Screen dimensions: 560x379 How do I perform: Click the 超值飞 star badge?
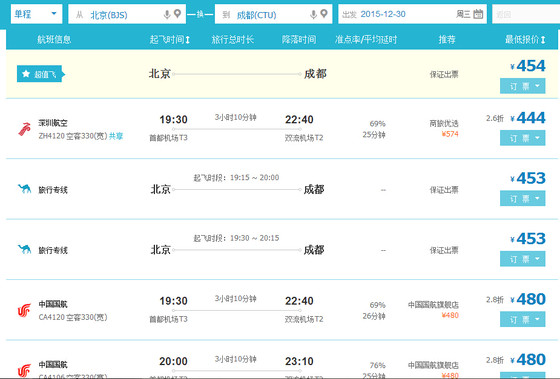coord(40,74)
